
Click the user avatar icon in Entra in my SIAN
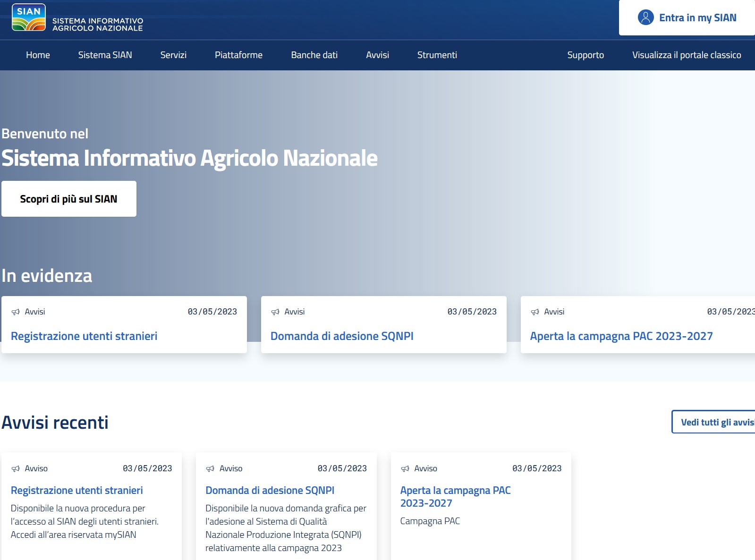tap(645, 17)
